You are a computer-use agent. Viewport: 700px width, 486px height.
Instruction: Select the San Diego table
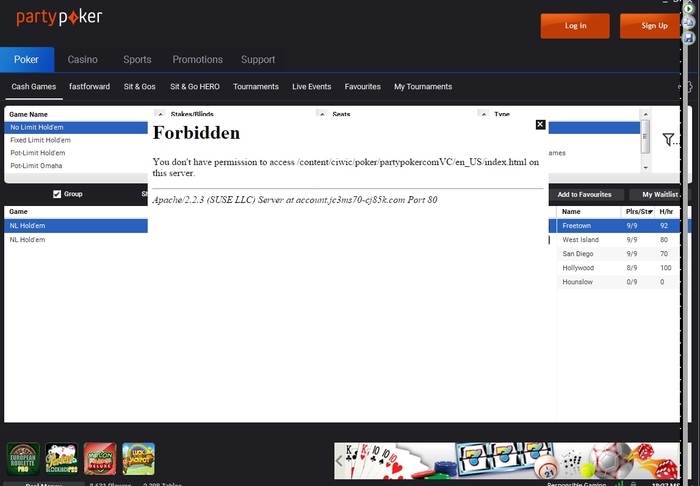[618, 254]
